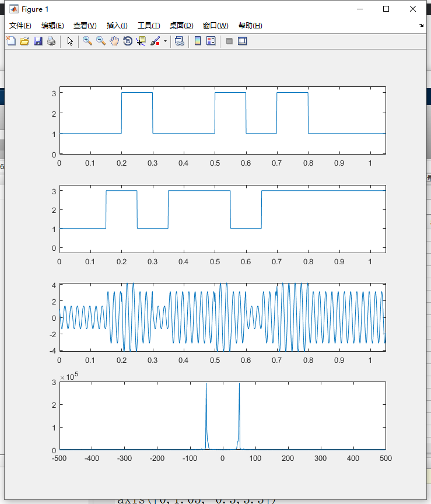Expand the brush color dropdown arrow

[x=165, y=41]
